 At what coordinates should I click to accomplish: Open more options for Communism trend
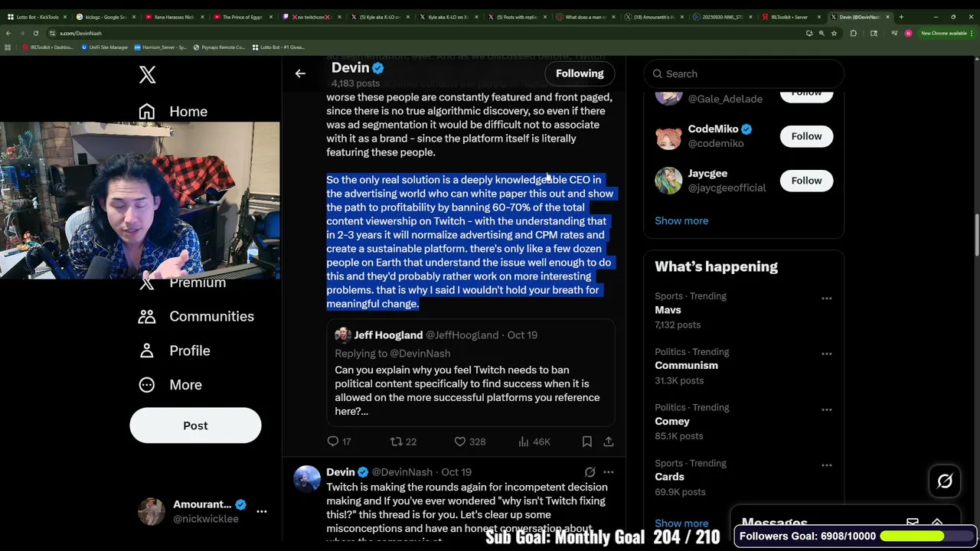pyautogui.click(x=826, y=354)
